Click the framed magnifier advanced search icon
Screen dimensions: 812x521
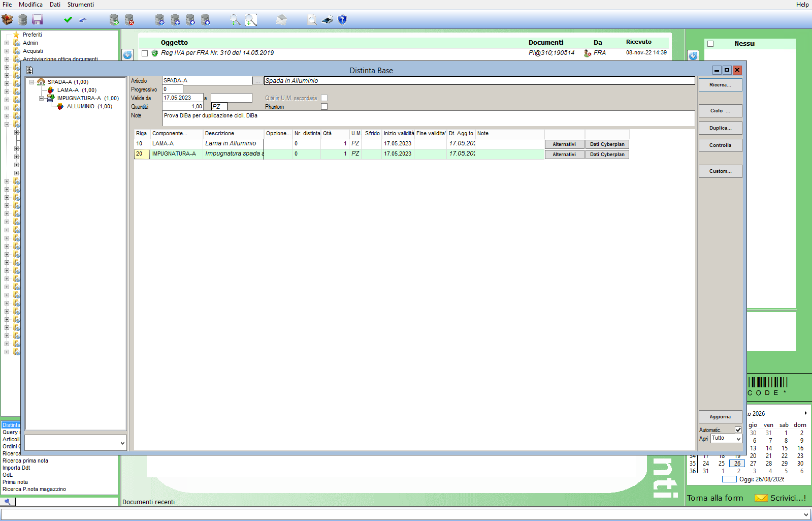pos(251,20)
